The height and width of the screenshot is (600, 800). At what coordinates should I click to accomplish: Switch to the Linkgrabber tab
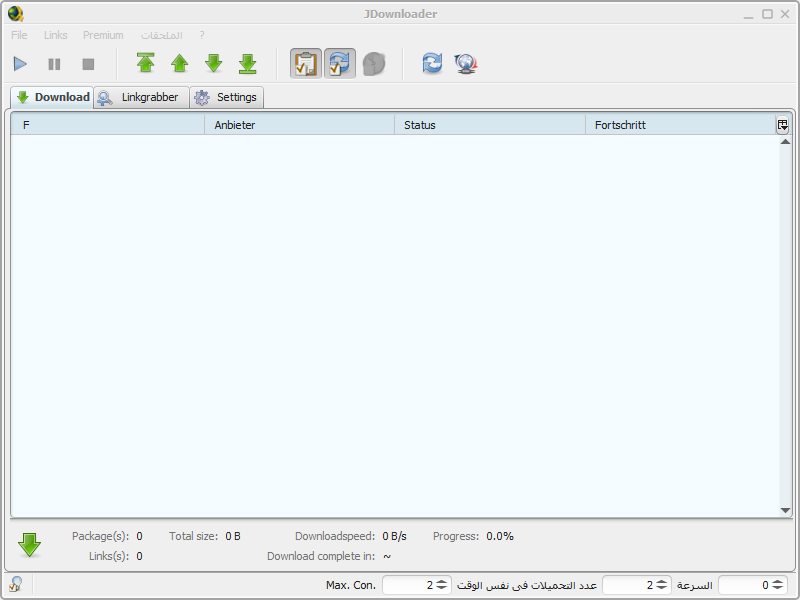click(141, 97)
